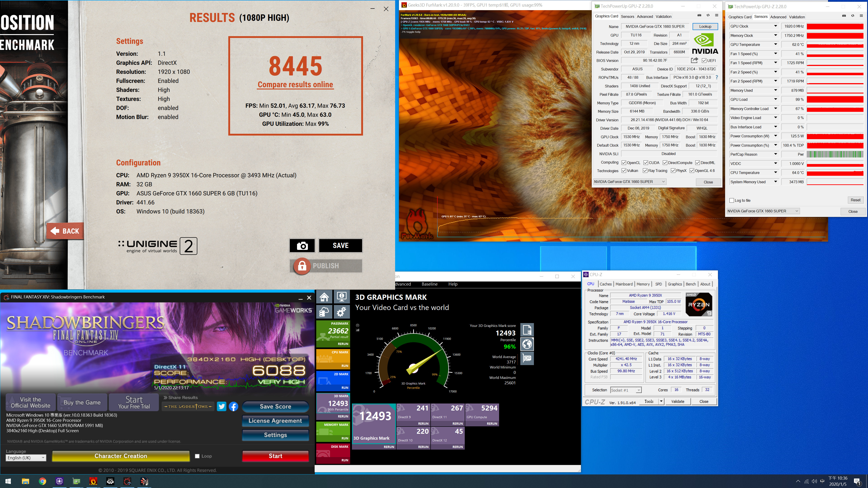Enable Log to file checkbox
The image size is (868, 488).
pos(731,200)
